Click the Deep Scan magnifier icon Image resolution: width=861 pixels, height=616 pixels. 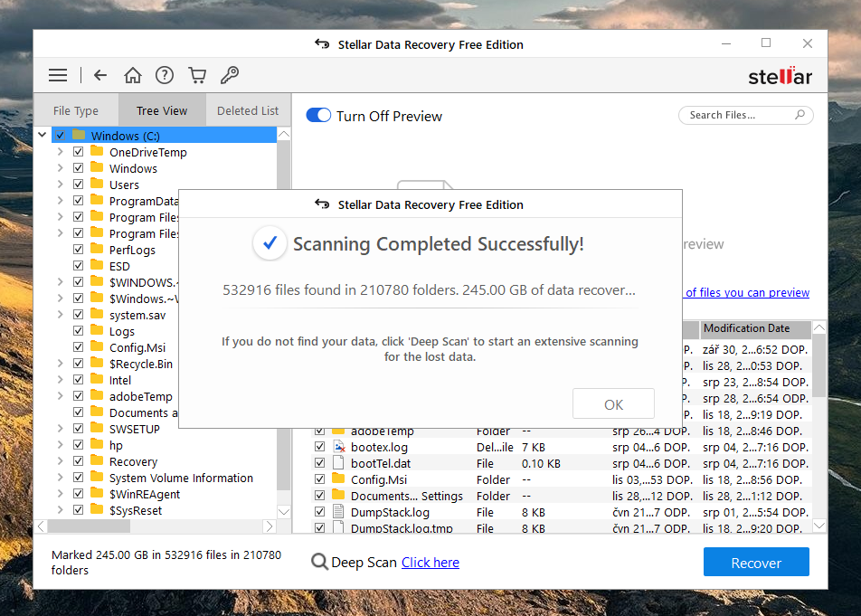pos(319,562)
